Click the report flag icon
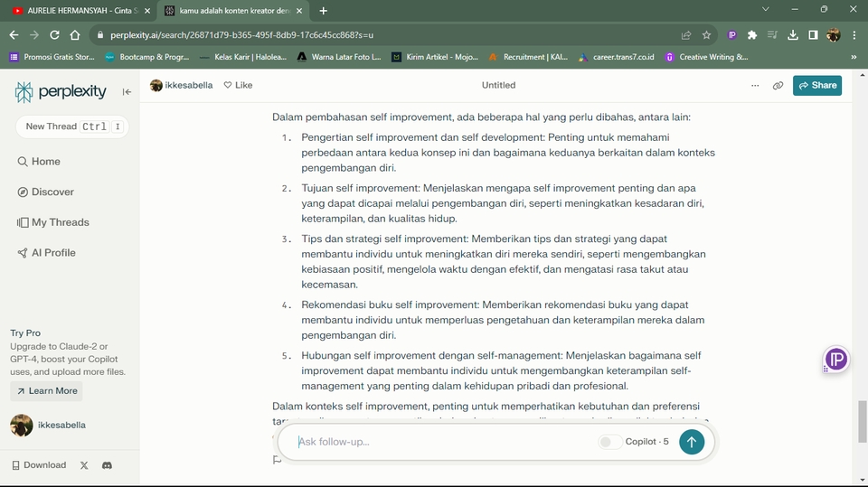 [277, 460]
